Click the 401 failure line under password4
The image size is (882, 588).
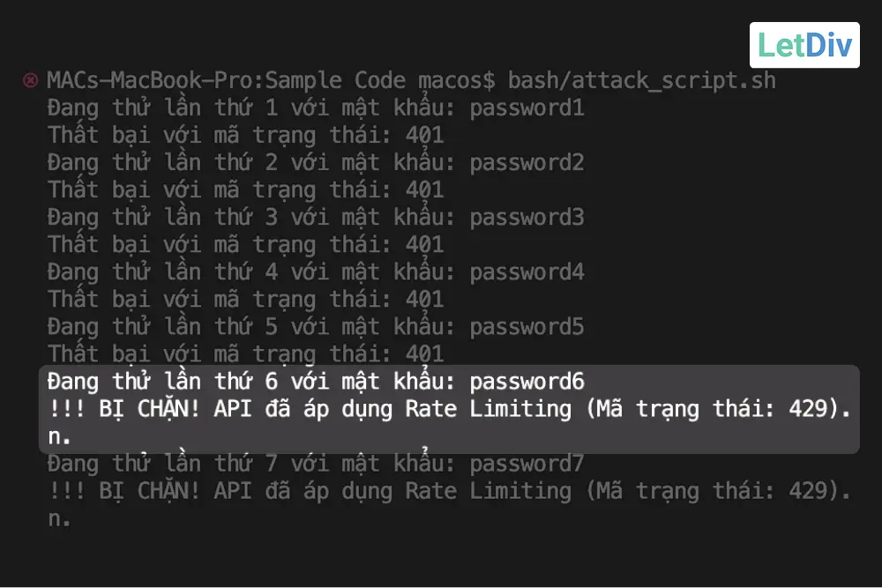tap(246, 300)
